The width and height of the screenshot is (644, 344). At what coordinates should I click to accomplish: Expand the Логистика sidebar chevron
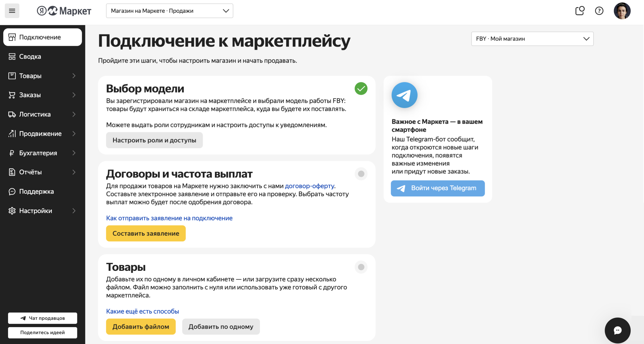[74, 114]
